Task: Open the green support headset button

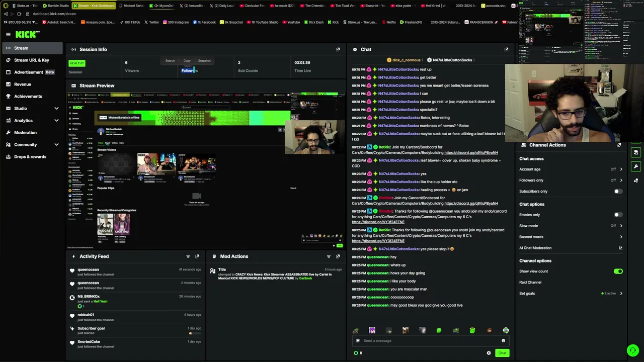Action: point(632,350)
